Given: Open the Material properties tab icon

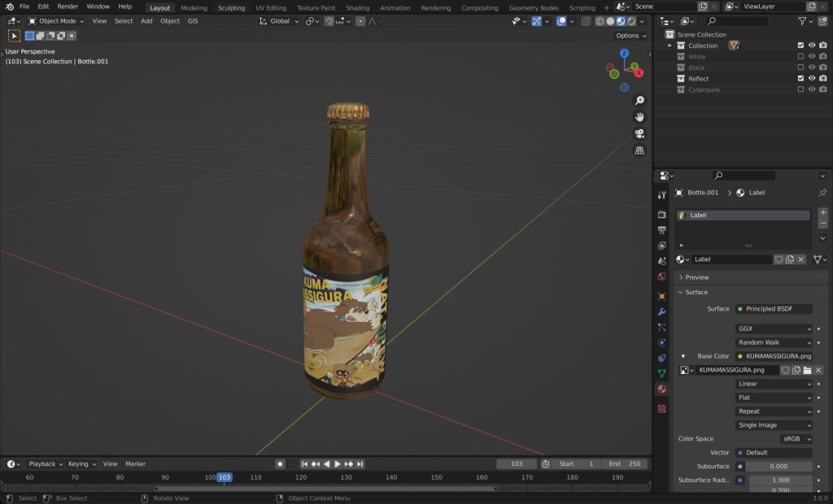Looking at the screenshot, I should [662, 389].
